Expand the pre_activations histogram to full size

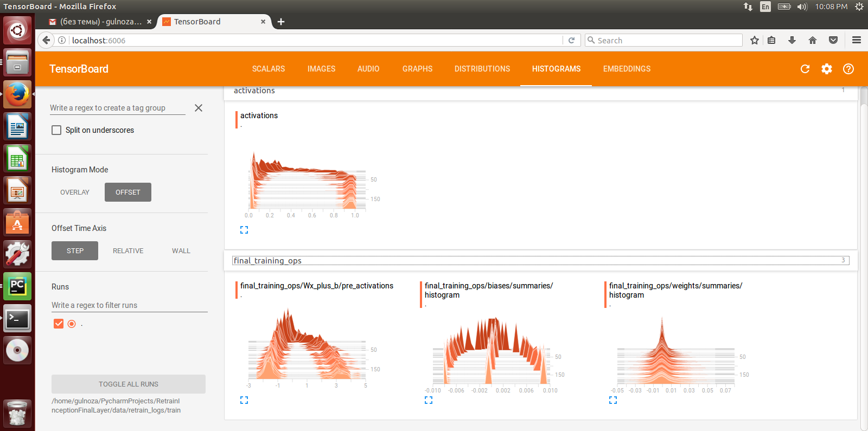point(244,400)
